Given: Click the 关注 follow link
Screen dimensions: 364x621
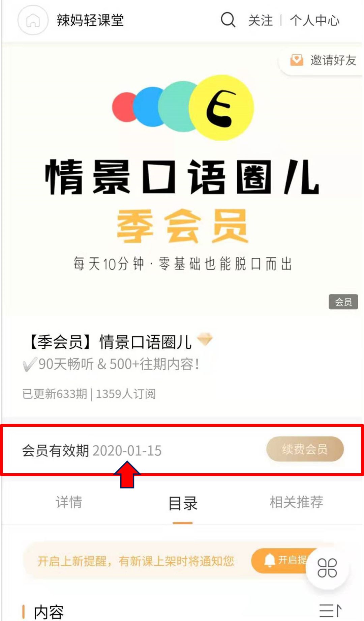Looking at the screenshot, I should tap(261, 20).
